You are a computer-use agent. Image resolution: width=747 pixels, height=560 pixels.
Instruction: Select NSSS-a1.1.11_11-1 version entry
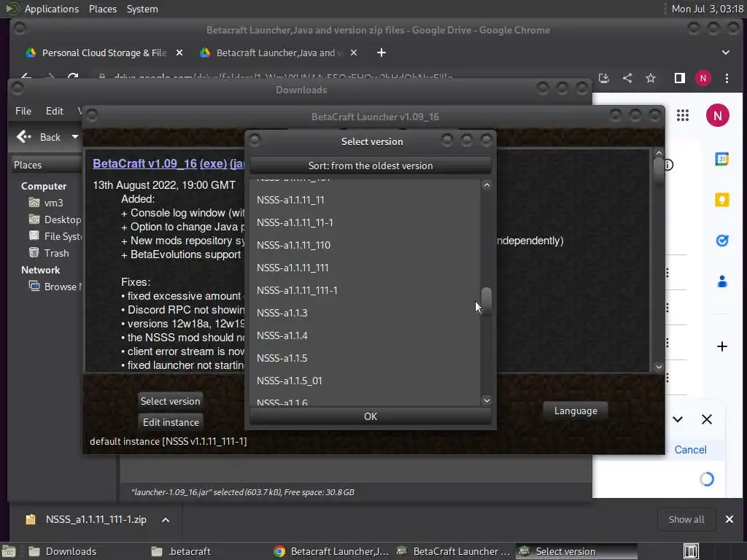365,222
